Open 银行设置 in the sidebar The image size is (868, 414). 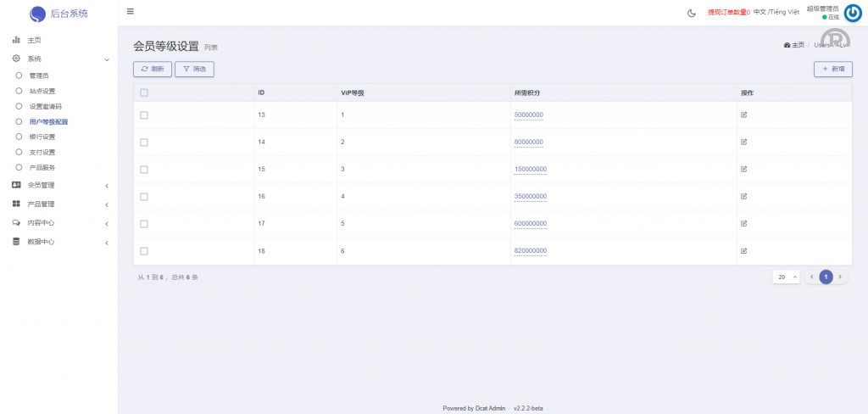point(42,137)
